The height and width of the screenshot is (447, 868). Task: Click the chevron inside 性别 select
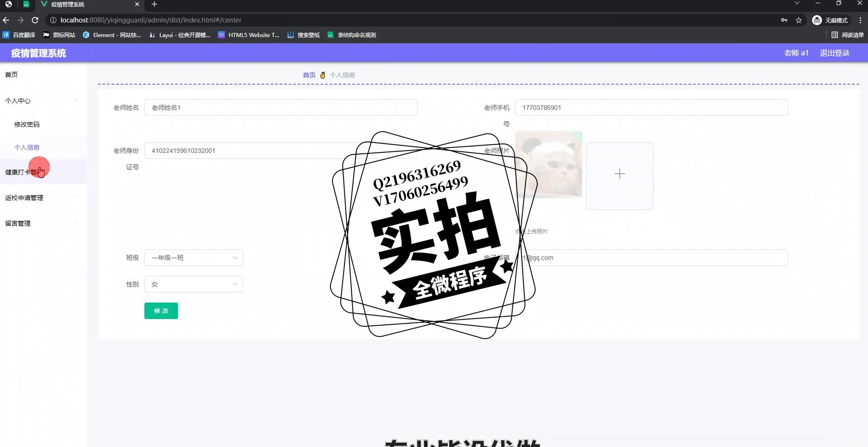[x=235, y=285]
